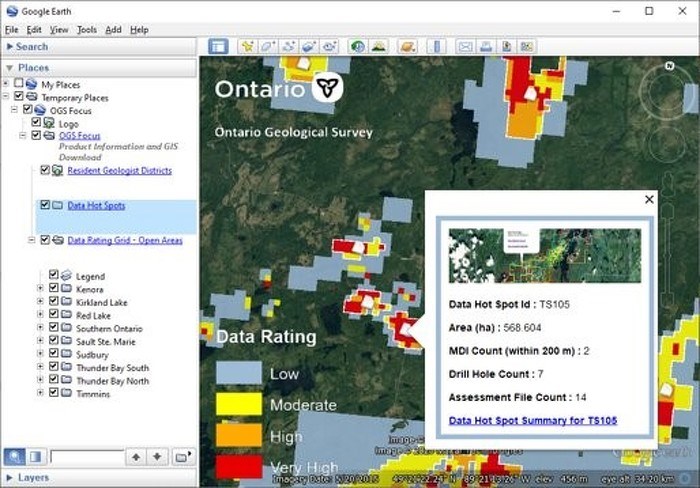Select the Add Polygon tool
700x488 pixels.
[268, 46]
